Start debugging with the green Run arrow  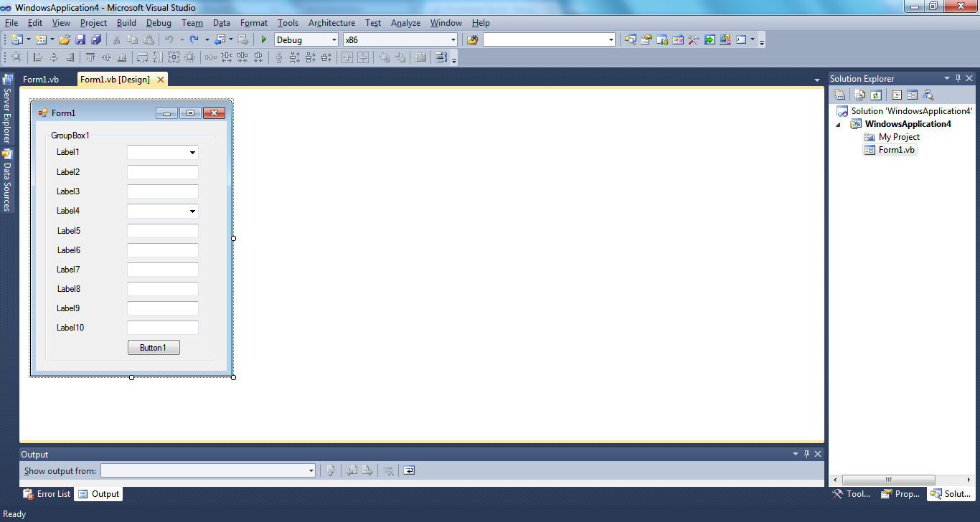pyautogui.click(x=263, y=39)
